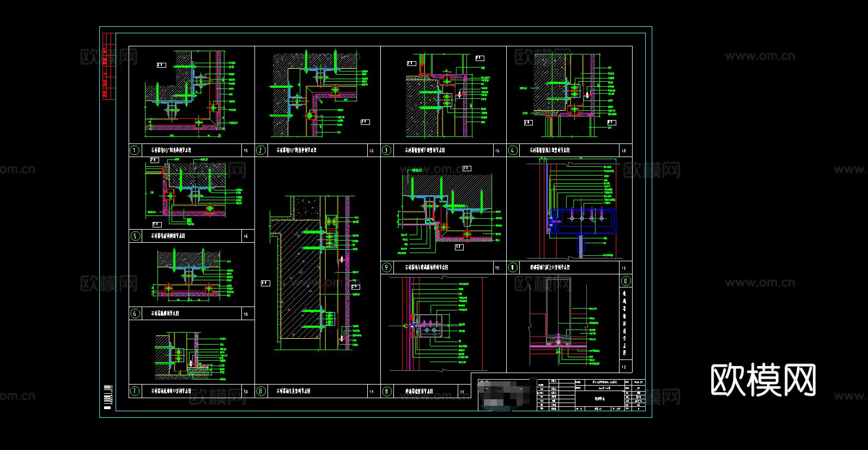This screenshot has height=450, width=868.
Task: Select detail bubble number 6
Action: pyautogui.click(x=135, y=314)
